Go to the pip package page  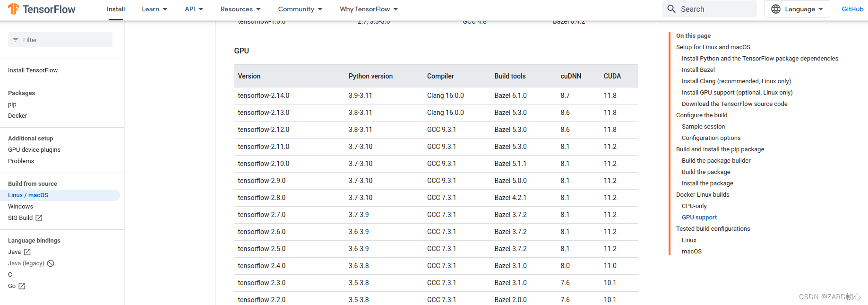point(12,105)
